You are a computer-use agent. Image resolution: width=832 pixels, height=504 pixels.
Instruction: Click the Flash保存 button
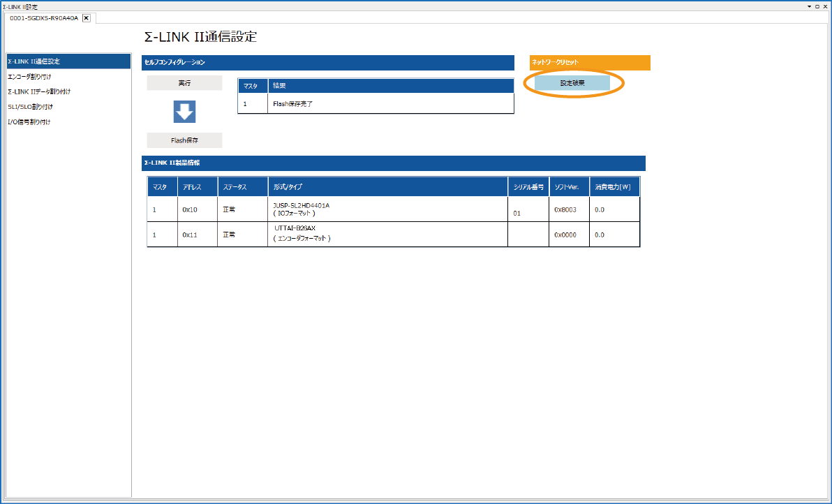coord(184,140)
